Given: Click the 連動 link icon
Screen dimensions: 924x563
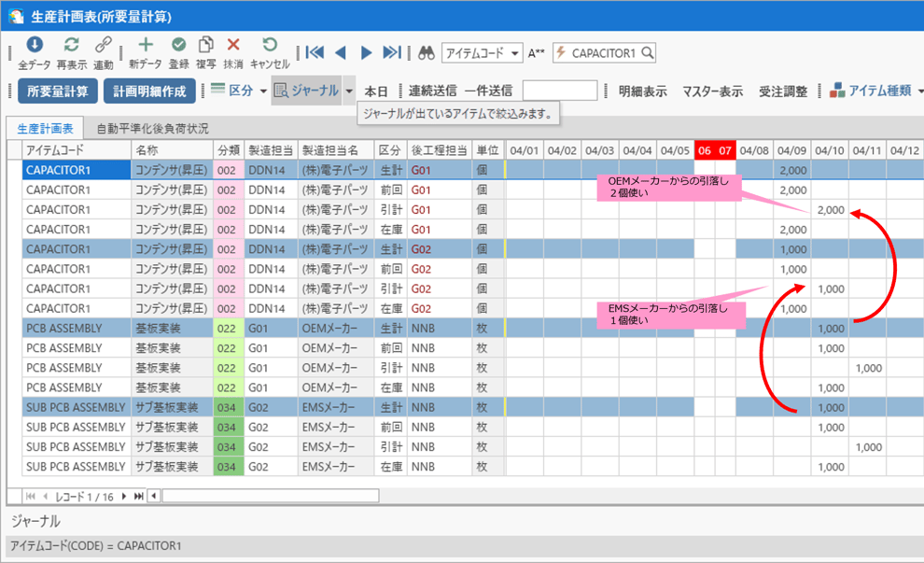Looking at the screenshot, I should coord(104,46).
